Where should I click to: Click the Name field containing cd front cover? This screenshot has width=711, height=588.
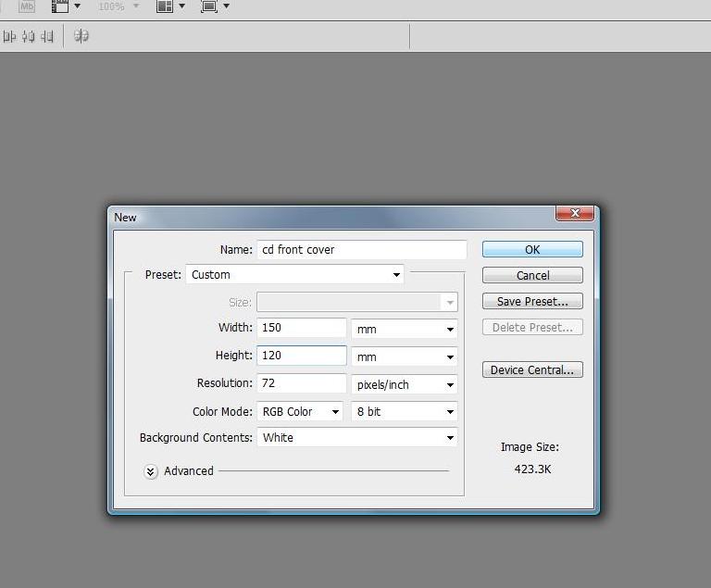pos(362,249)
